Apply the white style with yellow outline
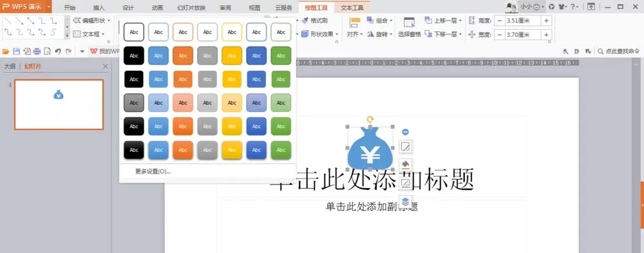Viewport: 644px width, 253px height. pyautogui.click(x=232, y=32)
